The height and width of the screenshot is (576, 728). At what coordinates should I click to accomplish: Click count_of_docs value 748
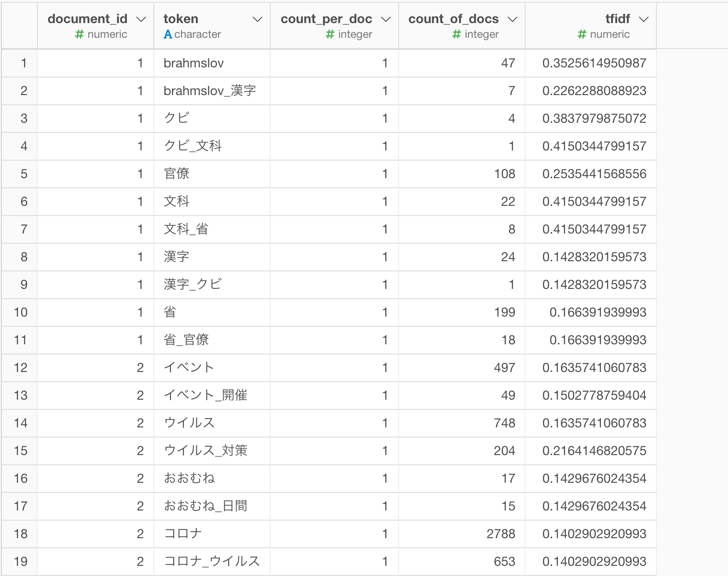504,423
